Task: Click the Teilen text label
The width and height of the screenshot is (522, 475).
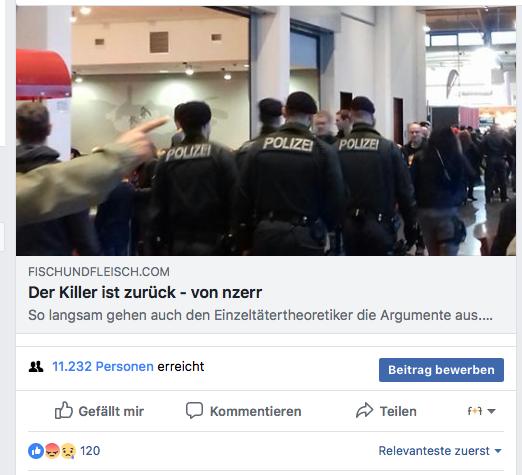Action: [398, 411]
